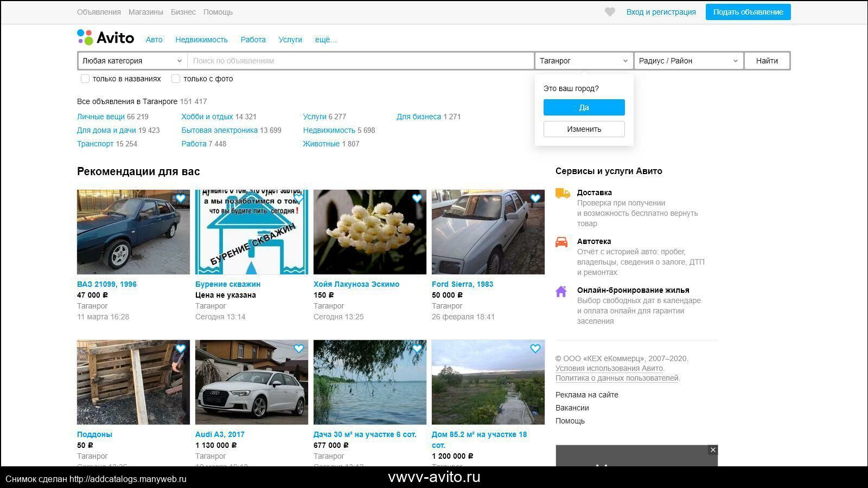Enable 'только с фото' checkbox
Viewport: 868px width, 488px height.
(x=176, y=79)
